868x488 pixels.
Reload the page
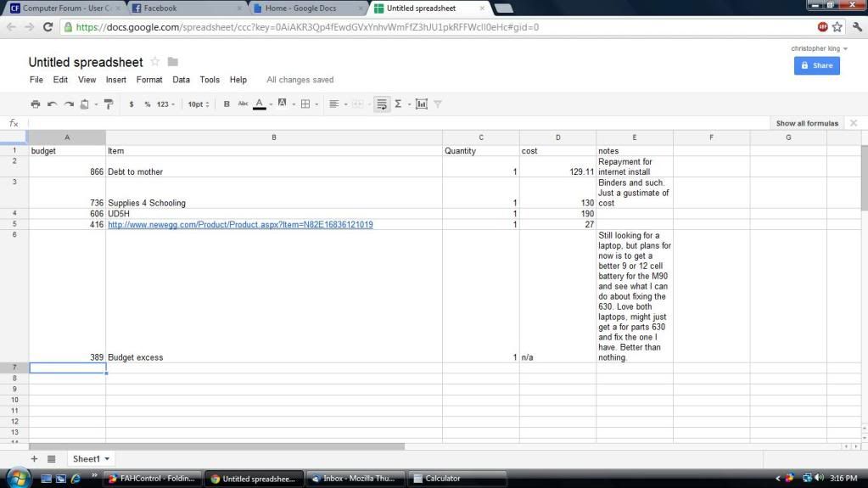48,26
